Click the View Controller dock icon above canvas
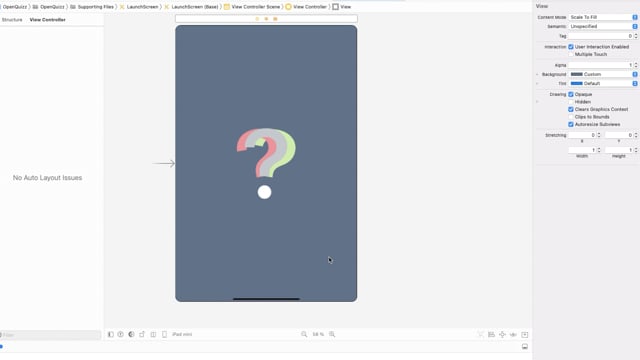 257,19
